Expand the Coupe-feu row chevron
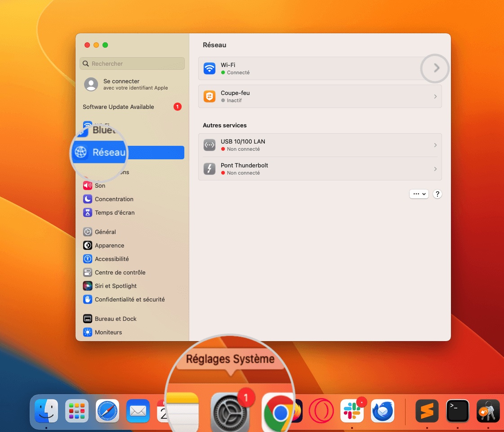 (x=435, y=96)
